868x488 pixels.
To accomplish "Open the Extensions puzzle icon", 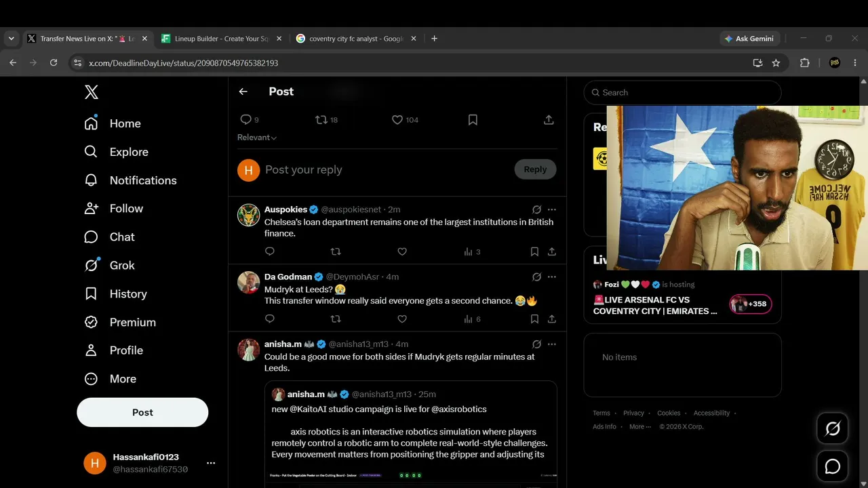I will tap(805, 63).
